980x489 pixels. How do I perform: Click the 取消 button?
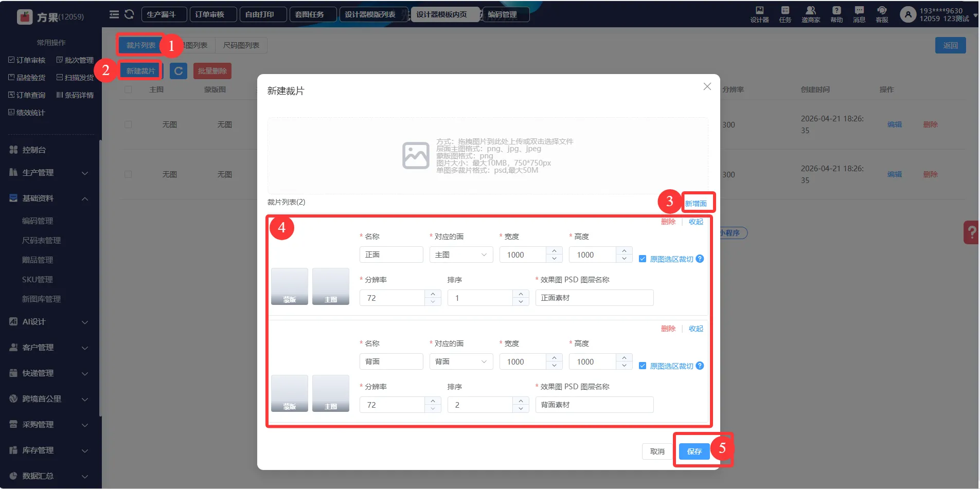point(657,451)
